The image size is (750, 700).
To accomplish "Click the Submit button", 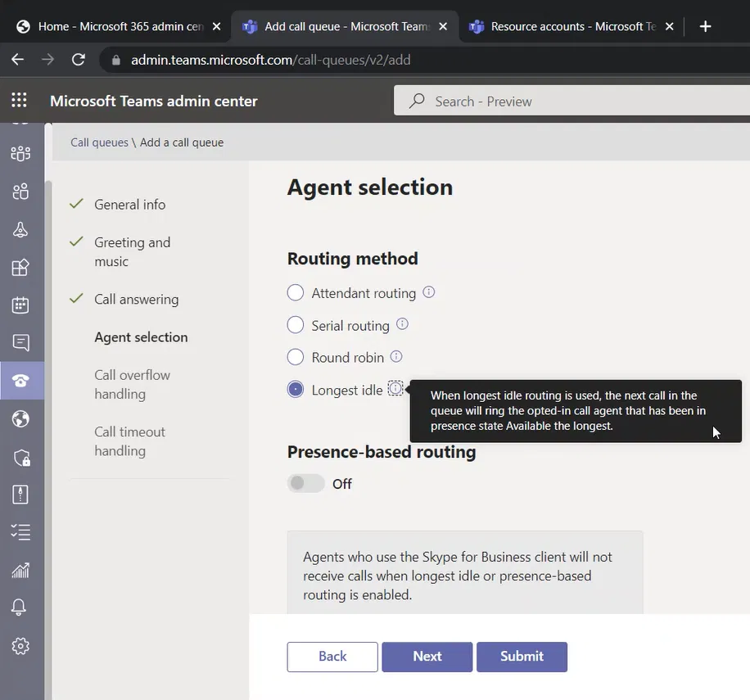I will pyautogui.click(x=522, y=657).
